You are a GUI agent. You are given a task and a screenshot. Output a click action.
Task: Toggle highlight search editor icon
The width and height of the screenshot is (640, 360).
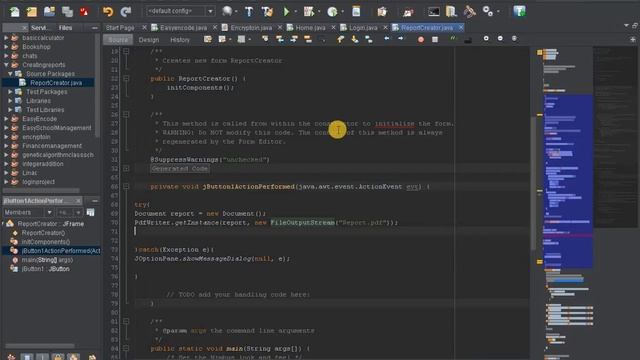308,39
